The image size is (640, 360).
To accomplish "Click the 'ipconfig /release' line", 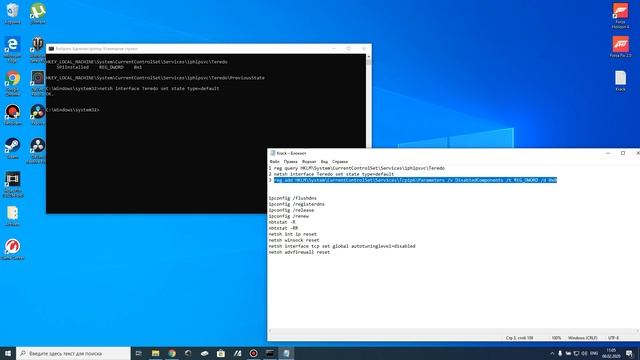I will pos(291,210).
